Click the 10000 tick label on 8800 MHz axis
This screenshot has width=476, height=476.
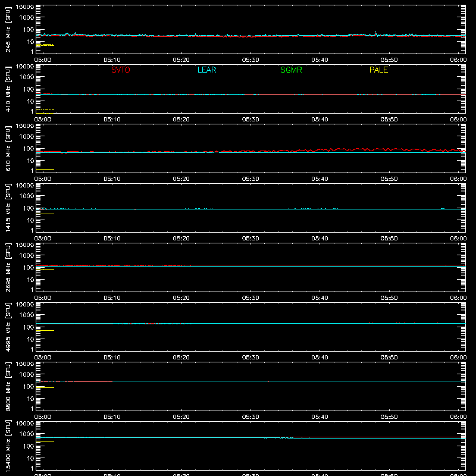click(25, 364)
